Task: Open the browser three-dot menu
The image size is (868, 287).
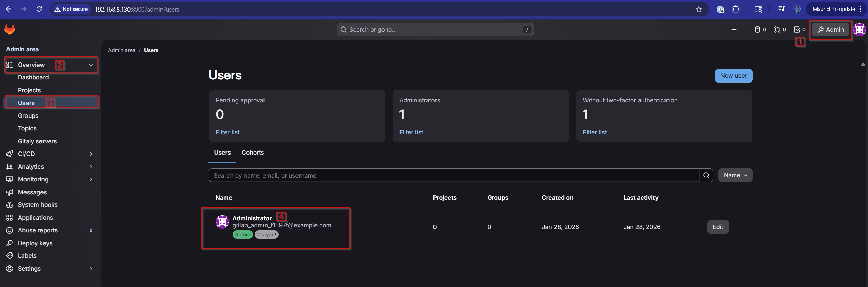Action: [861, 9]
